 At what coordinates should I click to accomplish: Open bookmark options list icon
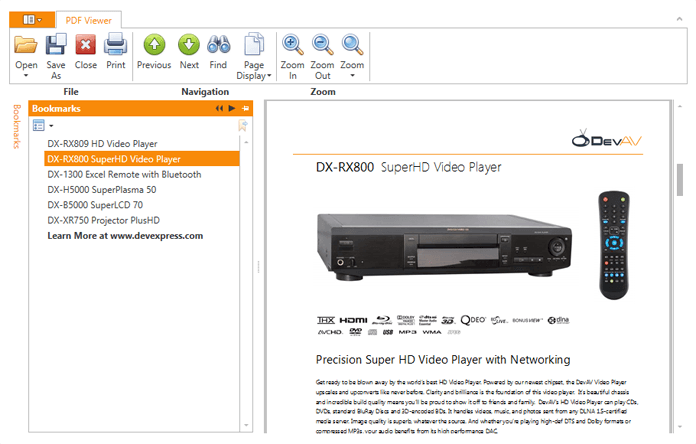coord(39,126)
